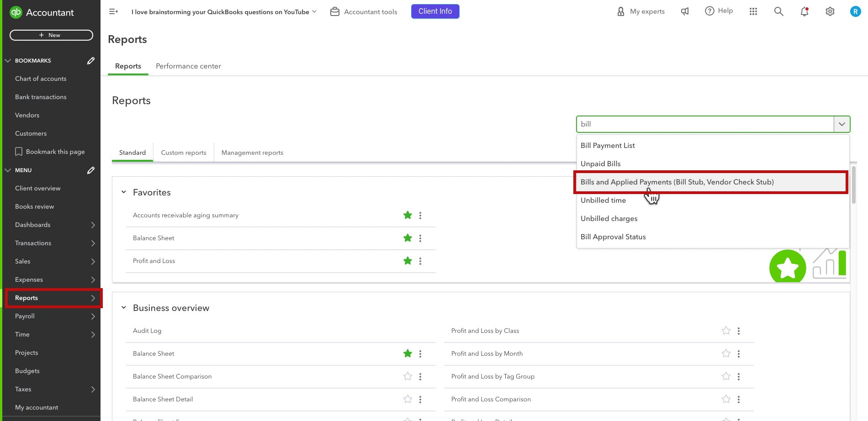Toggle favorite star for Business overview Balance Sheet
The image size is (868, 421).
(x=408, y=353)
